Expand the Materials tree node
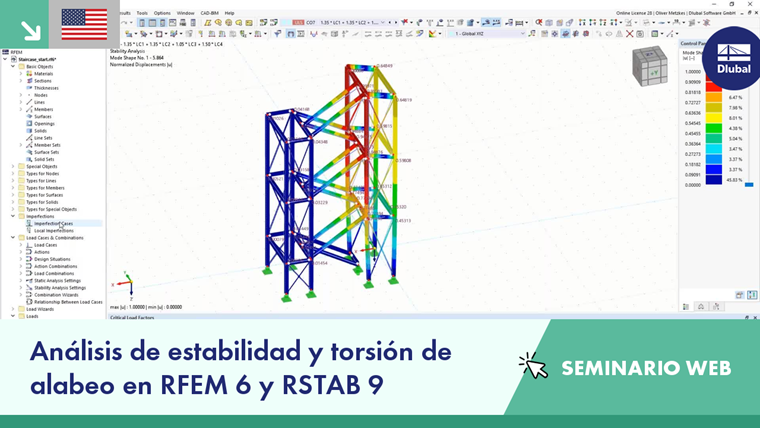Image resolution: width=760 pixels, height=428 pixels. 21,74
